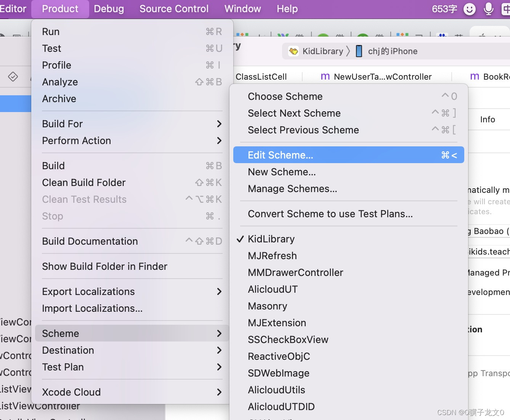510x420 pixels.
Task: Open the ClassListCell editor tab
Action: (261, 77)
